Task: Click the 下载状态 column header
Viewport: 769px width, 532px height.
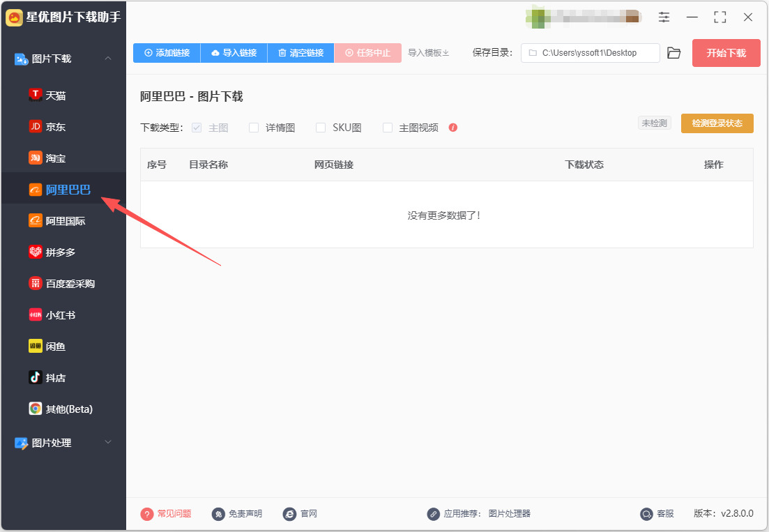Action: [584, 165]
